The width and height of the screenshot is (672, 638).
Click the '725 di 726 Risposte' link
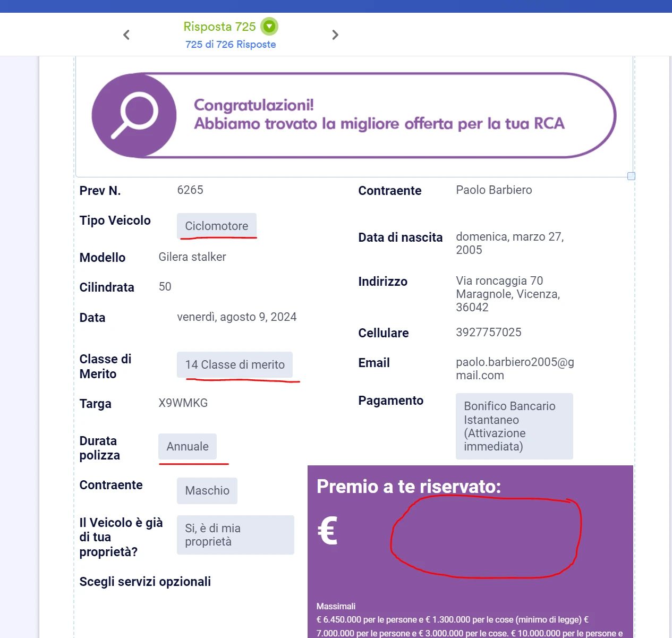pyautogui.click(x=231, y=44)
